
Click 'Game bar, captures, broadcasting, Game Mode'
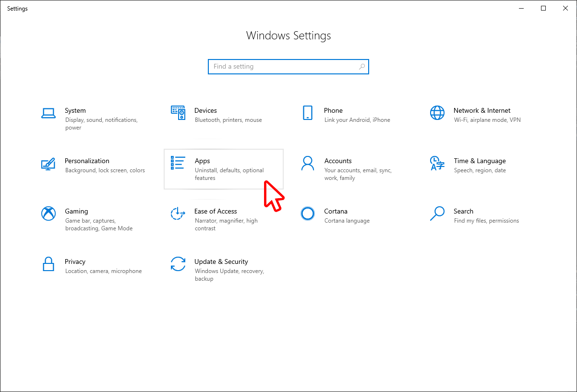99,225
